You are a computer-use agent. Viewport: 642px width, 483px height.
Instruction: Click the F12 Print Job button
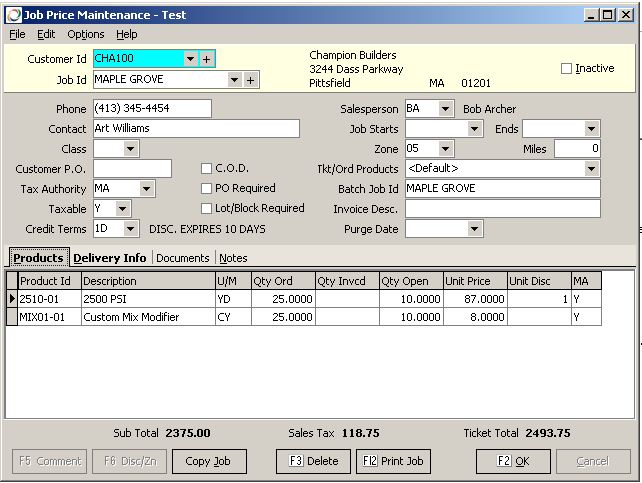(394, 461)
